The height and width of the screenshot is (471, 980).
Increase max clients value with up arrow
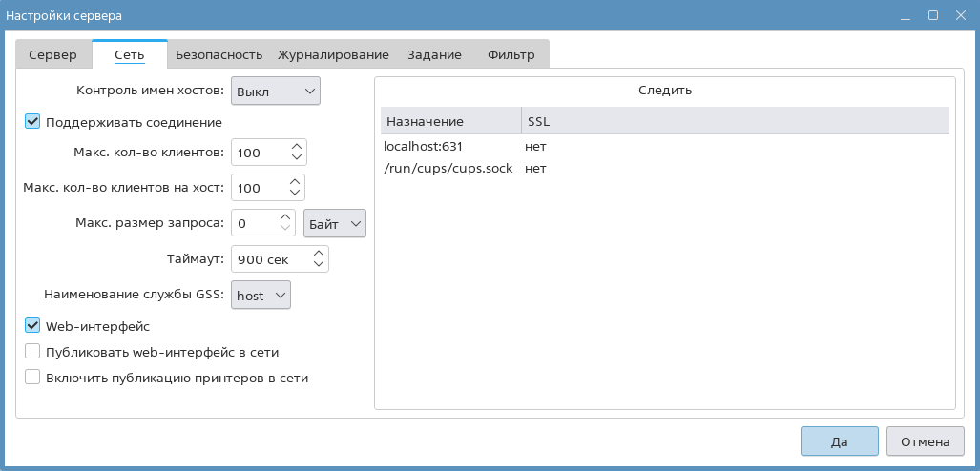(x=297, y=147)
